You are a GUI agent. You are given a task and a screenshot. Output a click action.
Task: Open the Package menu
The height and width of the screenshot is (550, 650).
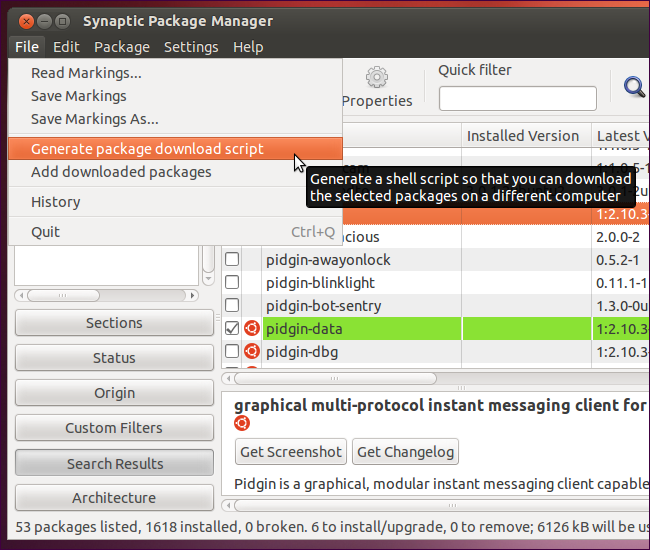pos(122,47)
